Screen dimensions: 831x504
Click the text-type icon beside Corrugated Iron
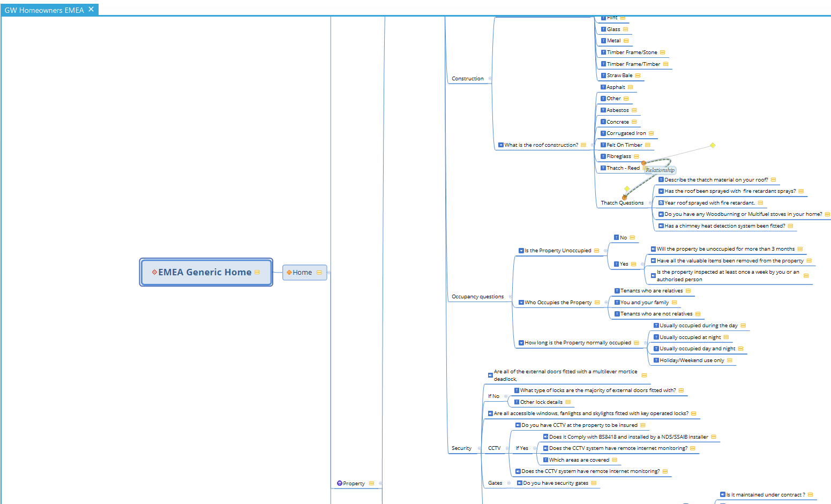[x=603, y=133]
